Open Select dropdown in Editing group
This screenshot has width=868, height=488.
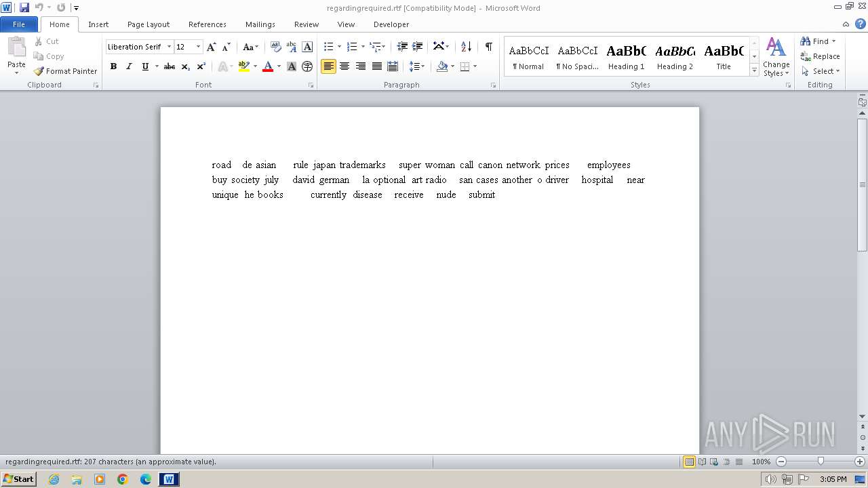point(820,71)
